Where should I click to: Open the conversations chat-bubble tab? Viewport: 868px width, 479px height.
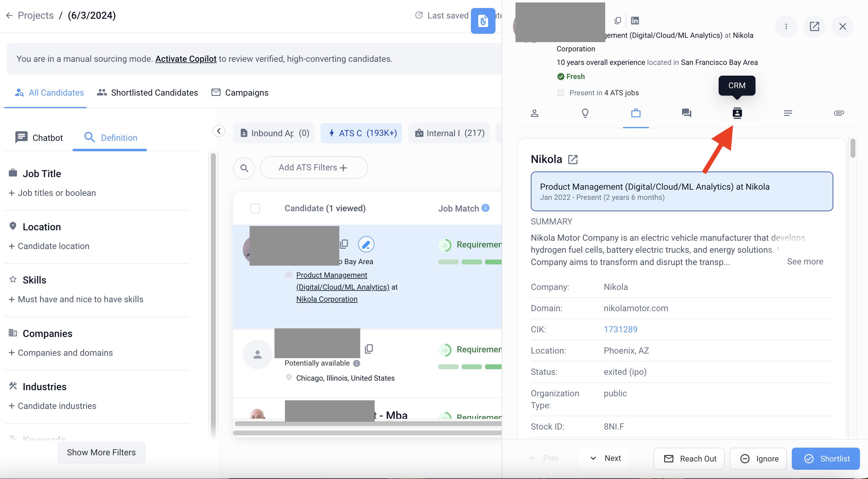pos(686,113)
